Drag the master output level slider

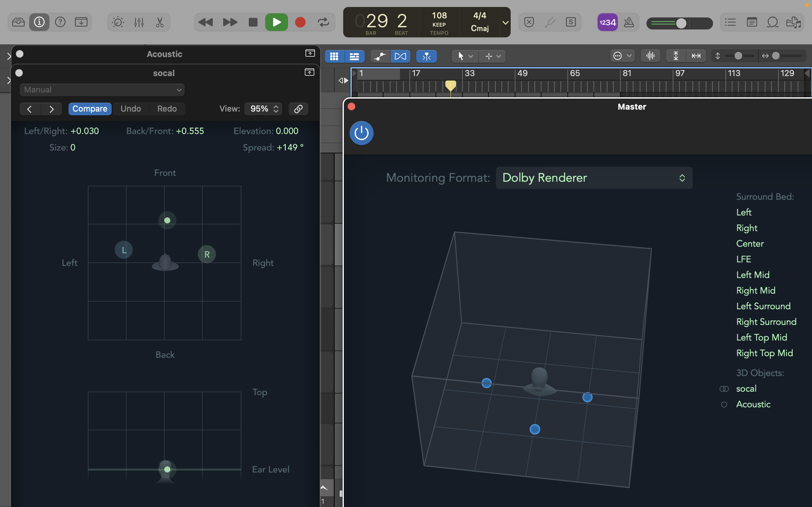click(x=680, y=23)
